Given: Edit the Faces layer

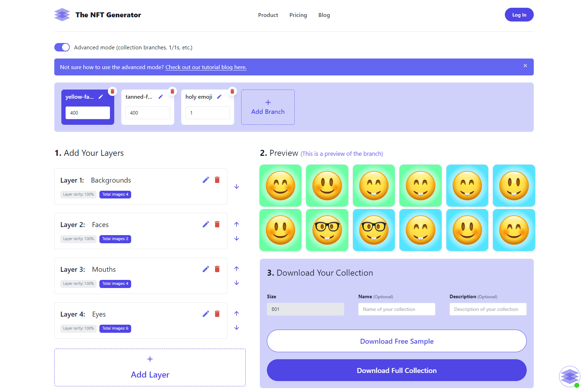Looking at the screenshot, I should [x=206, y=224].
